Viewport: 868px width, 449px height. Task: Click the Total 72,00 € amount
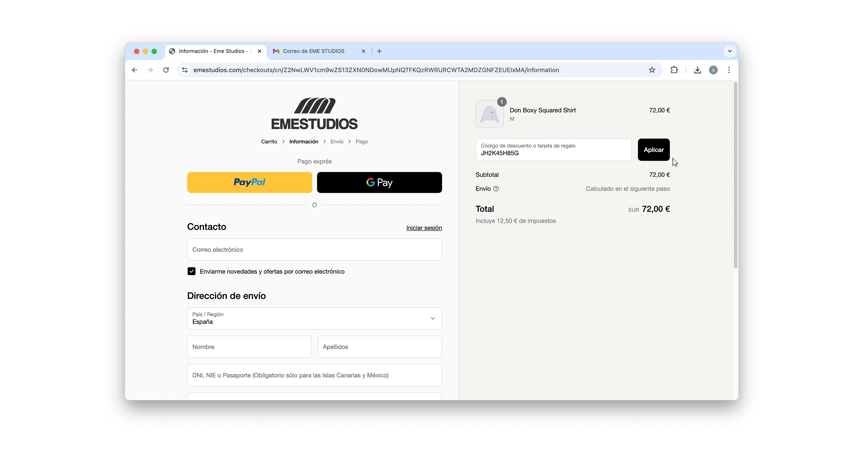tap(656, 209)
